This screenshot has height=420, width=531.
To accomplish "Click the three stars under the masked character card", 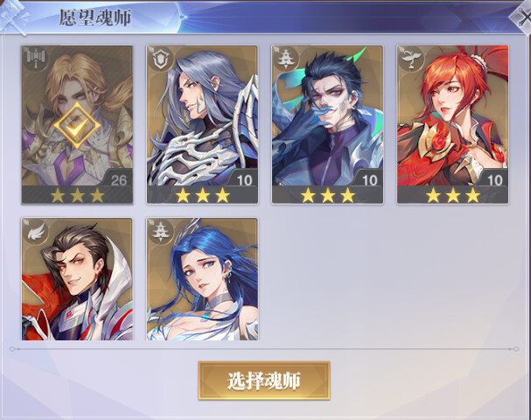I will pyautogui.click(x=327, y=196).
